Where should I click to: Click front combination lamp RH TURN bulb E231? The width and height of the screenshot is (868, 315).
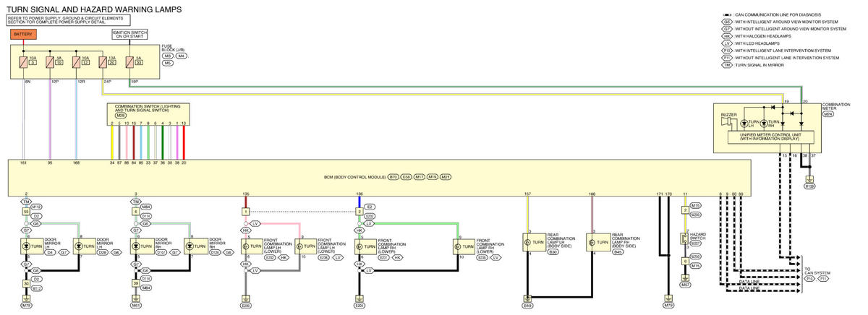(365, 246)
